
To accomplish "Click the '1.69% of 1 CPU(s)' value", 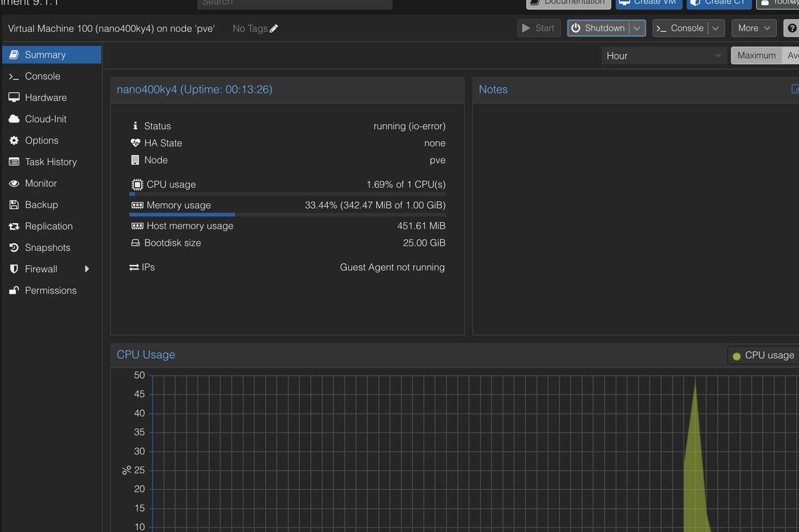I will pos(406,184).
